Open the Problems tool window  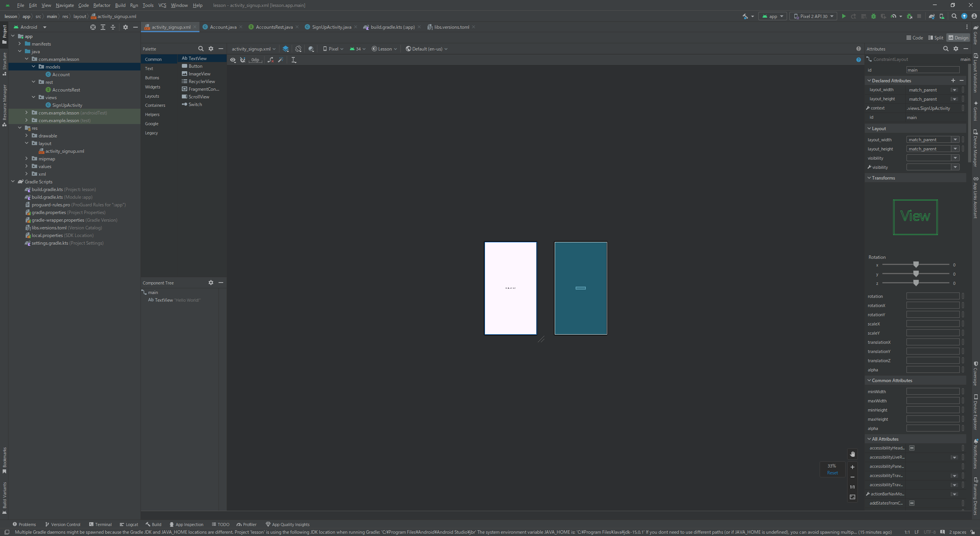click(24, 525)
